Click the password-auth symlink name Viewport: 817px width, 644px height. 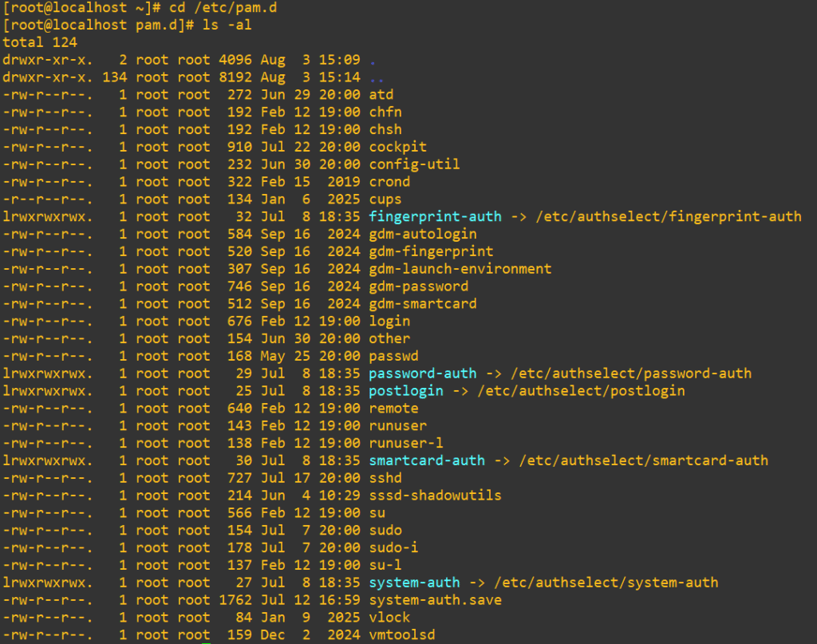[x=422, y=373]
